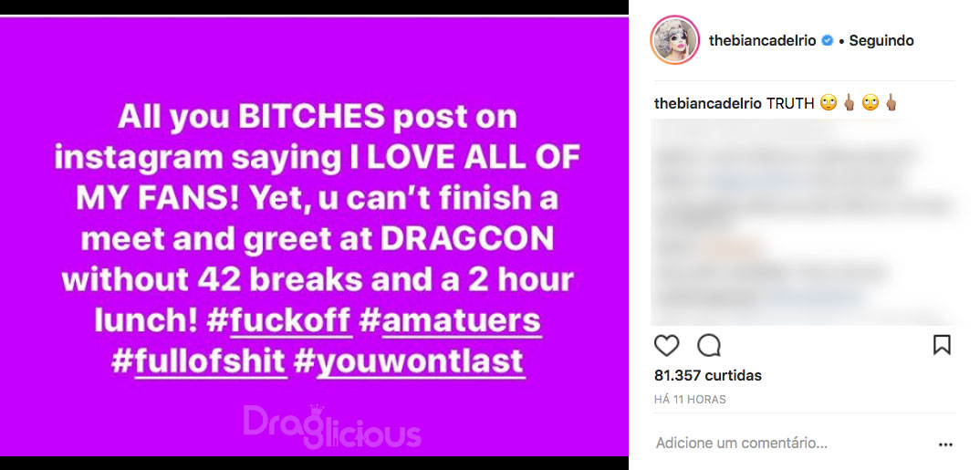This screenshot has width=980, height=470.
Task: Click the purple post image
Action: tap(314, 237)
